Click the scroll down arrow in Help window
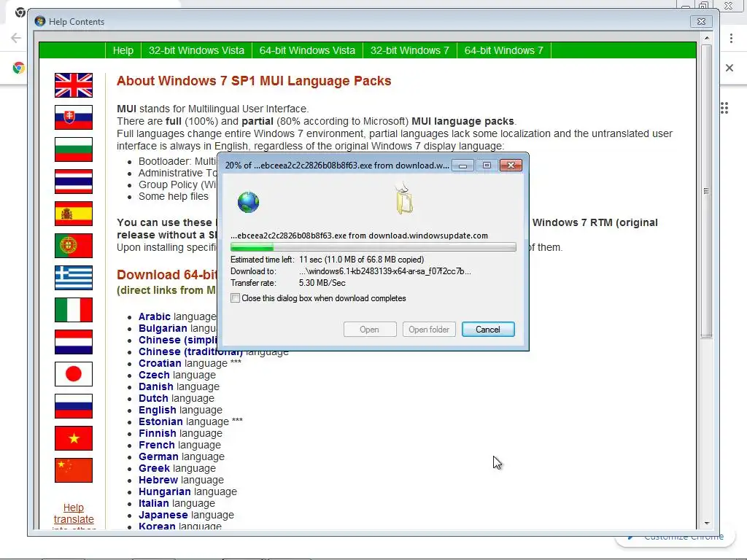The height and width of the screenshot is (560, 747). click(x=706, y=523)
